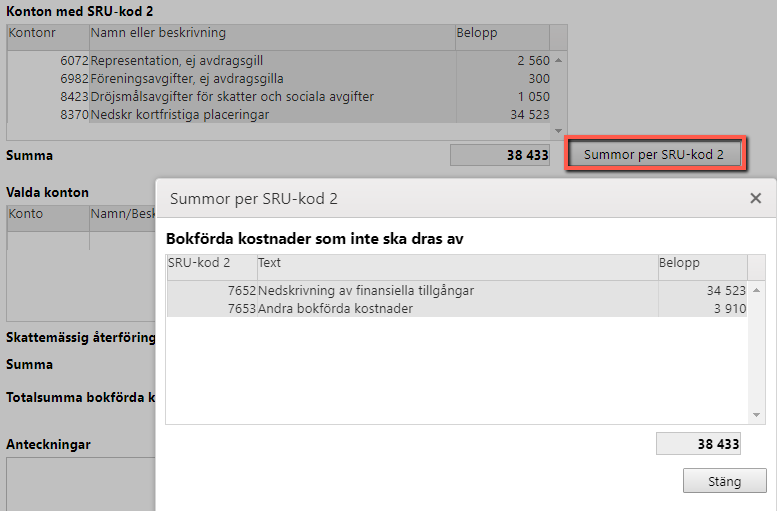The image size is (777, 511).
Task: Select account row 8423 Dröjsmålsavgifter för skatter
Action: (279, 96)
